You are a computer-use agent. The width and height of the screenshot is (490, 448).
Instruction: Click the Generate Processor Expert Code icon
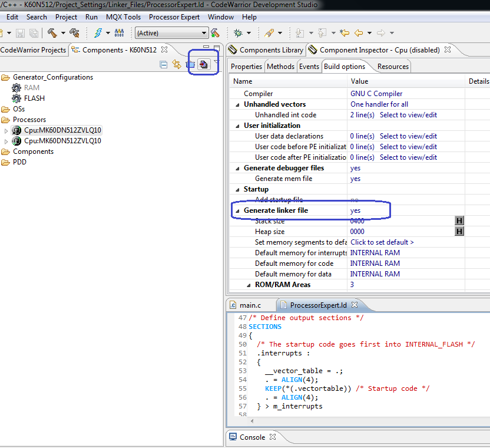tap(204, 65)
